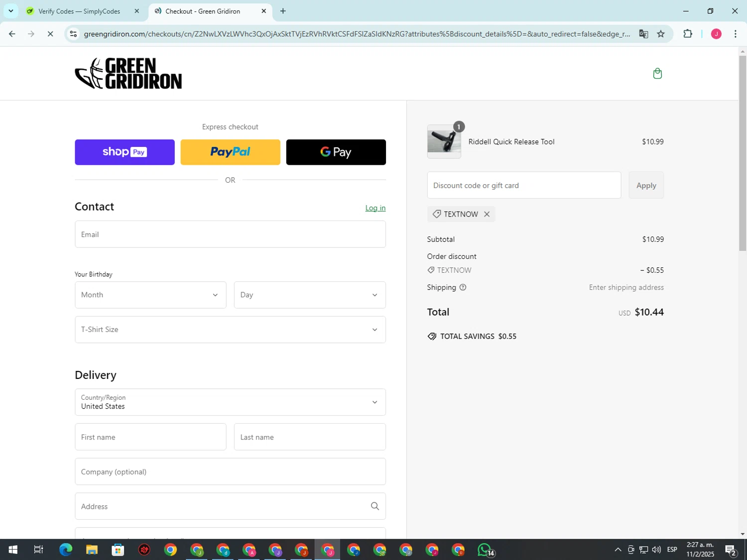Go back to the previous page
747x560 pixels.
tap(12, 34)
